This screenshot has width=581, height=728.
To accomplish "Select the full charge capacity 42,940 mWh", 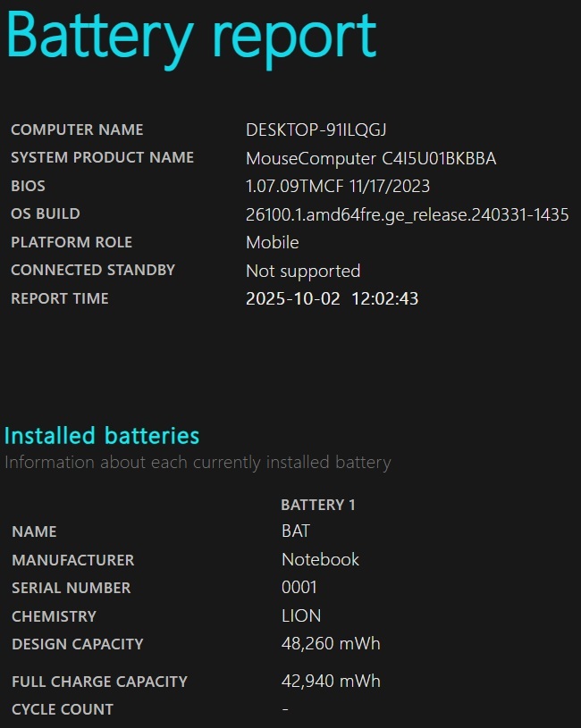I will click(x=330, y=682).
